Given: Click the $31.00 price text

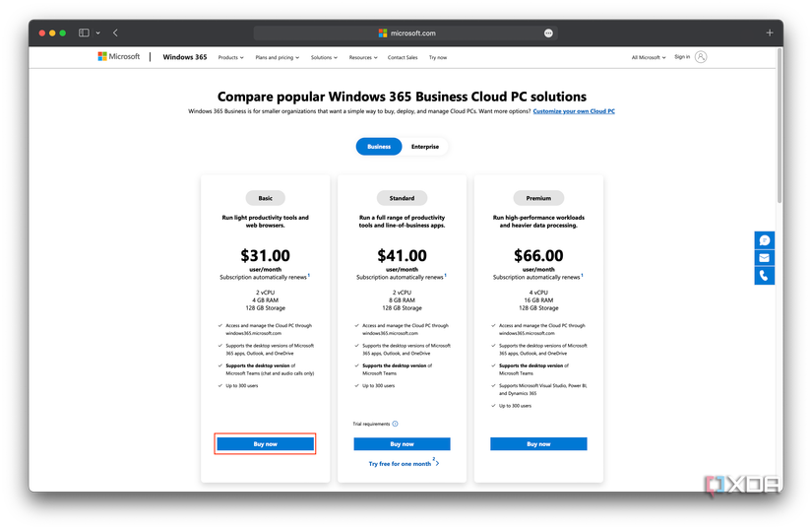Looking at the screenshot, I should (265, 255).
